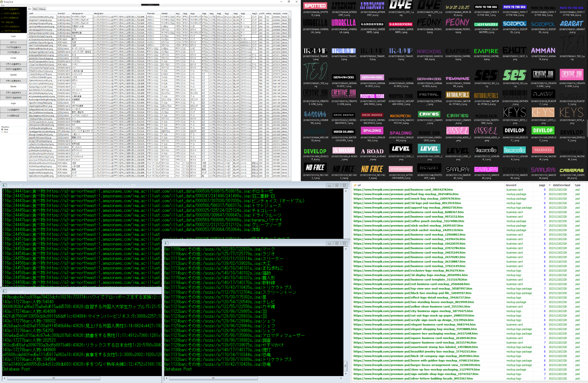Click the ログイン button
The image size is (588, 383).
tap(13, 42)
